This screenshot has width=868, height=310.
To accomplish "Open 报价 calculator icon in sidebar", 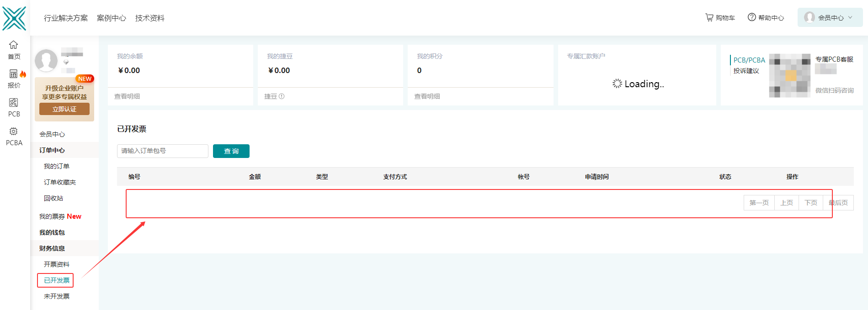I will click(14, 79).
